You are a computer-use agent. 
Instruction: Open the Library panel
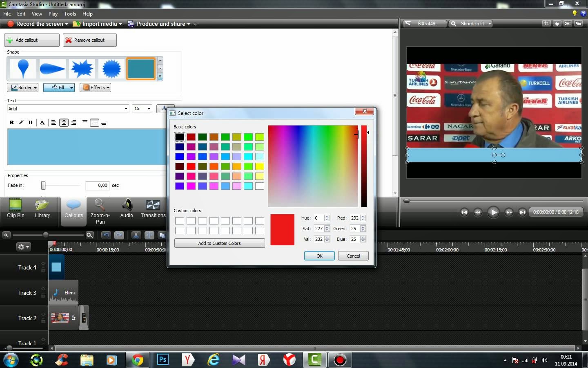pyautogui.click(x=42, y=208)
